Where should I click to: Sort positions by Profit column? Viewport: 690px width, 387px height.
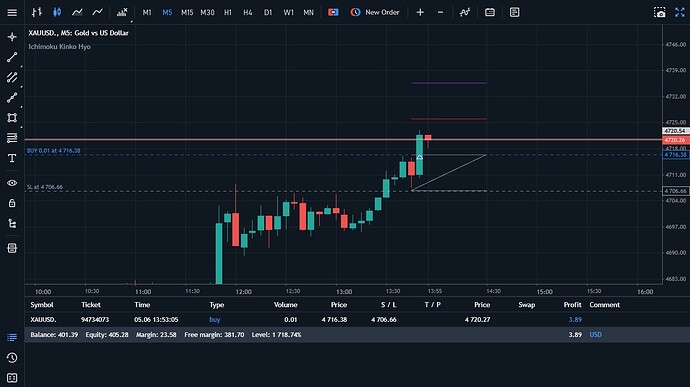point(573,305)
